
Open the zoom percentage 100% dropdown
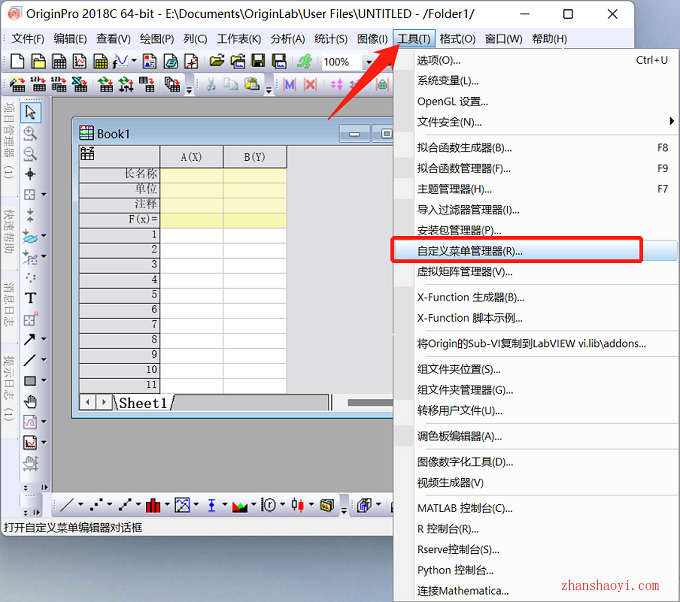(369, 62)
